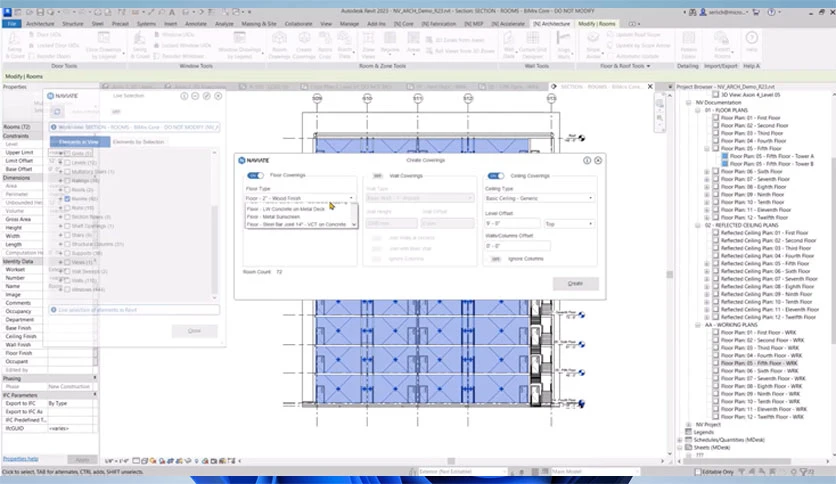Screen dimensions: 836x484
Task: Check the Grids checkbox in Live Selection
Action: tap(67, 154)
